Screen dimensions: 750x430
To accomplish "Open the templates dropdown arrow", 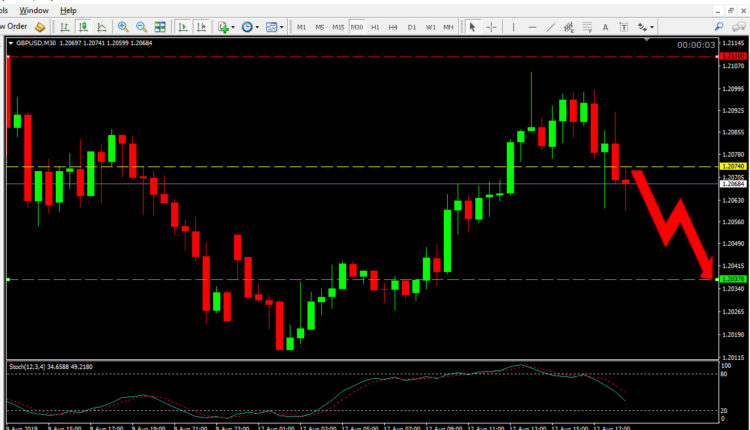I will click(x=281, y=27).
